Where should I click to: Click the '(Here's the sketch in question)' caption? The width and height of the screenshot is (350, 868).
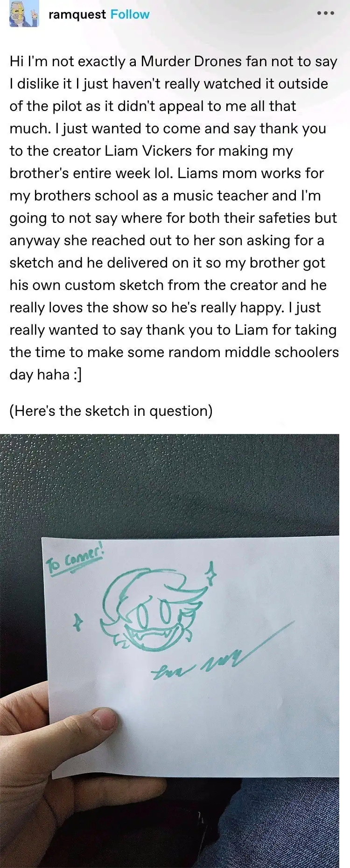pos(111,411)
